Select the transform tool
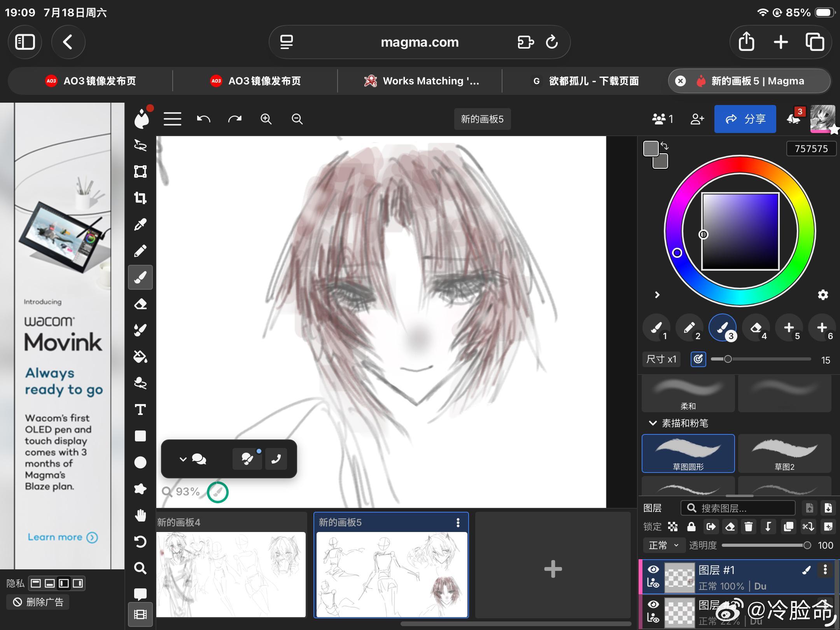This screenshot has width=840, height=630. [x=140, y=171]
